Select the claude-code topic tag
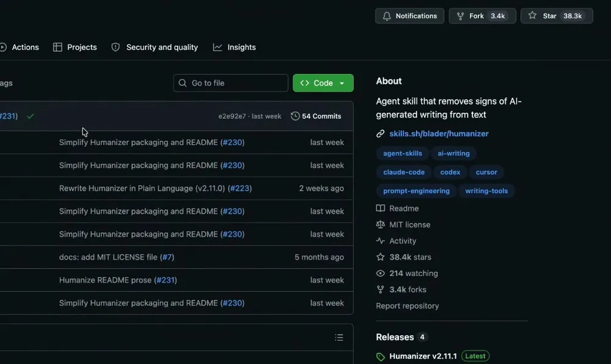Image resolution: width=611 pixels, height=364 pixels. pyautogui.click(x=404, y=172)
